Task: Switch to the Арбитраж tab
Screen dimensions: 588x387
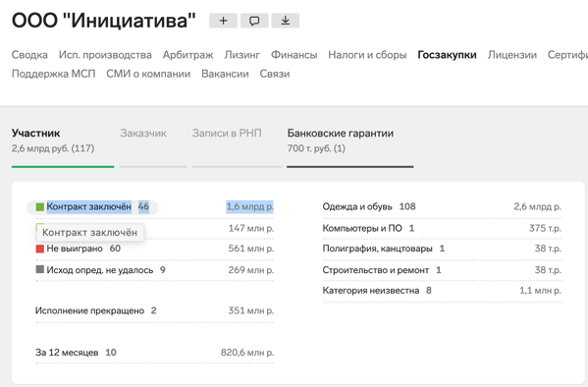Action: click(187, 55)
